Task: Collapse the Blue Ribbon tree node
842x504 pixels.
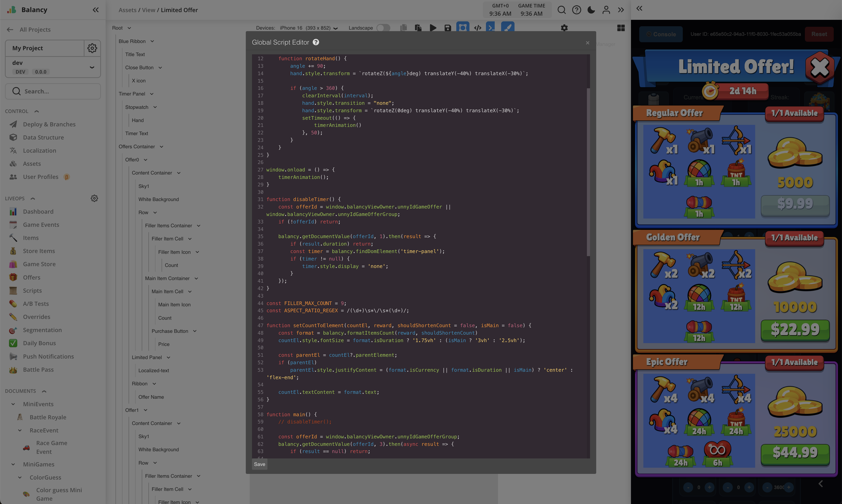Action: (x=152, y=41)
